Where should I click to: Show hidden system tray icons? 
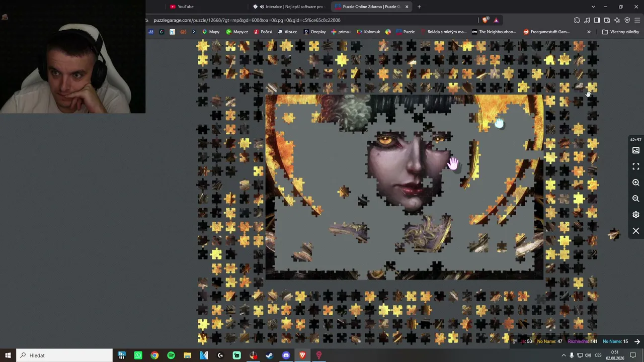point(563,355)
